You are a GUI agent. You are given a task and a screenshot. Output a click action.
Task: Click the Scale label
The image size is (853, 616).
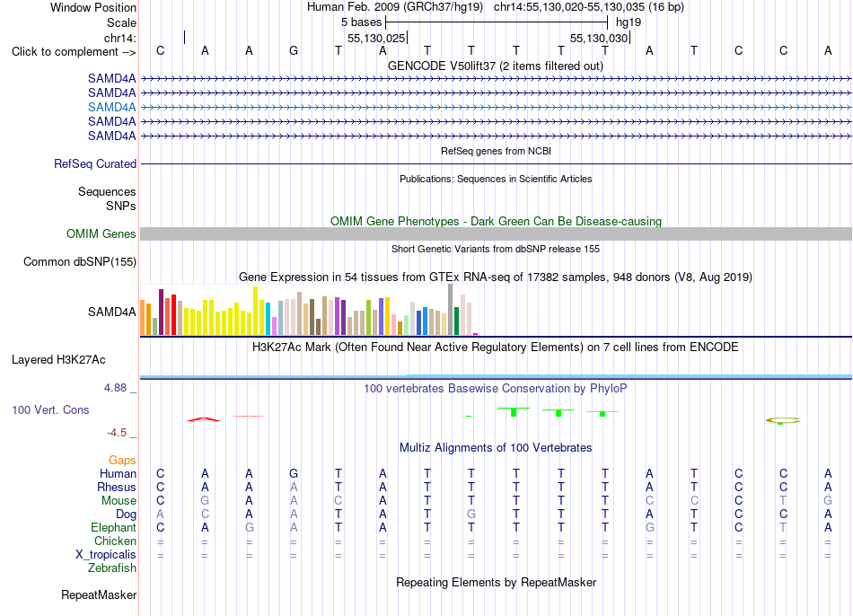(x=121, y=22)
